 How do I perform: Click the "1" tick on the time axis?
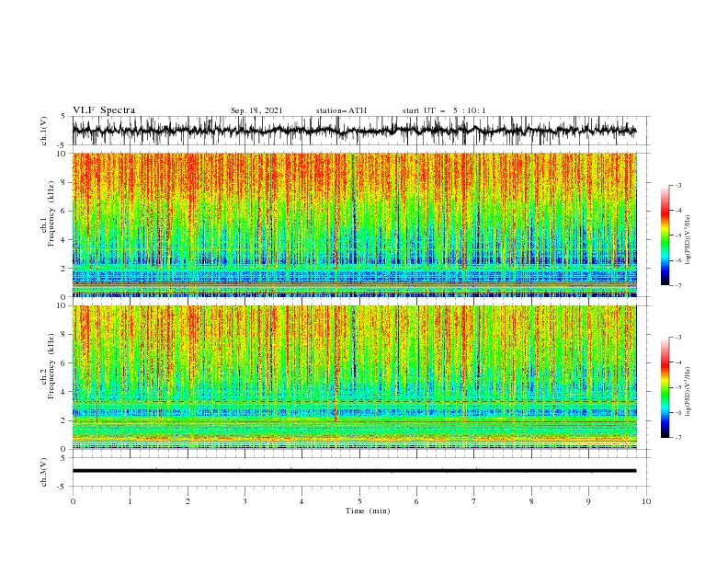coord(130,501)
